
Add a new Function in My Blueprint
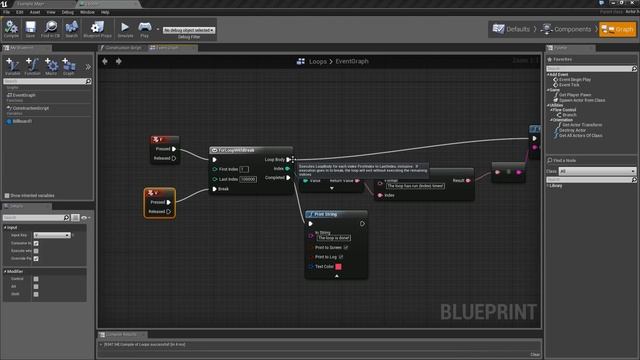[x=32, y=66]
